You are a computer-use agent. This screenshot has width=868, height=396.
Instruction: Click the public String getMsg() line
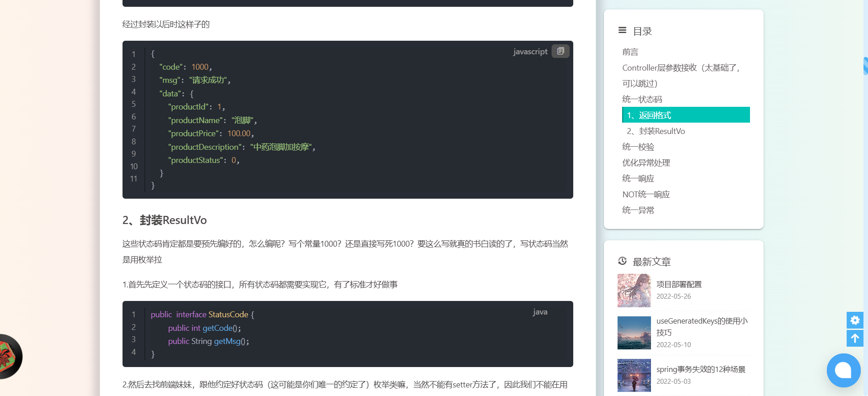(208, 341)
